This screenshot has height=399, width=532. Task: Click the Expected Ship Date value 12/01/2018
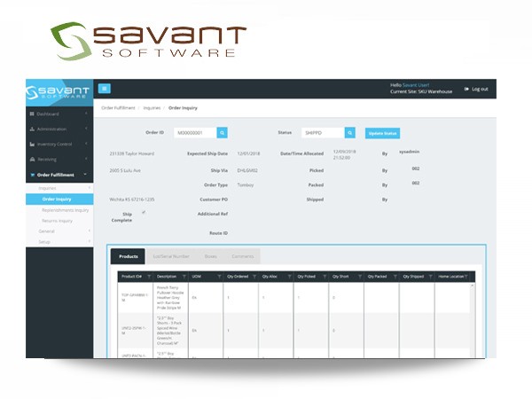coord(248,153)
